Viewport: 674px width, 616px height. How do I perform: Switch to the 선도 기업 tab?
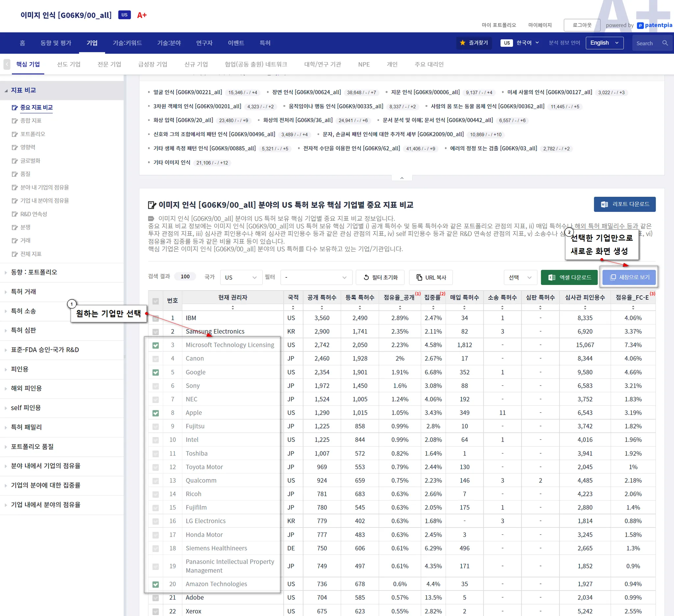68,64
